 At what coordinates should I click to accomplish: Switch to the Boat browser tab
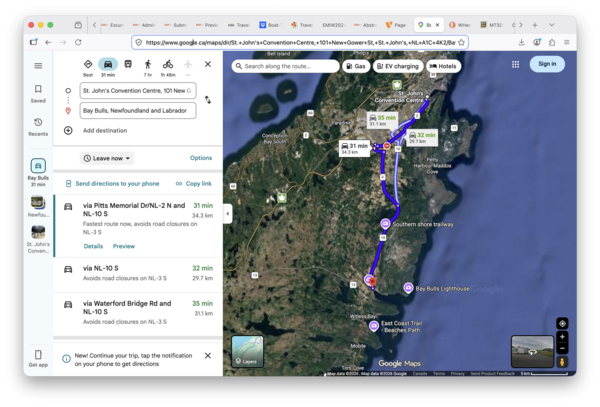pyautogui.click(x=271, y=25)
